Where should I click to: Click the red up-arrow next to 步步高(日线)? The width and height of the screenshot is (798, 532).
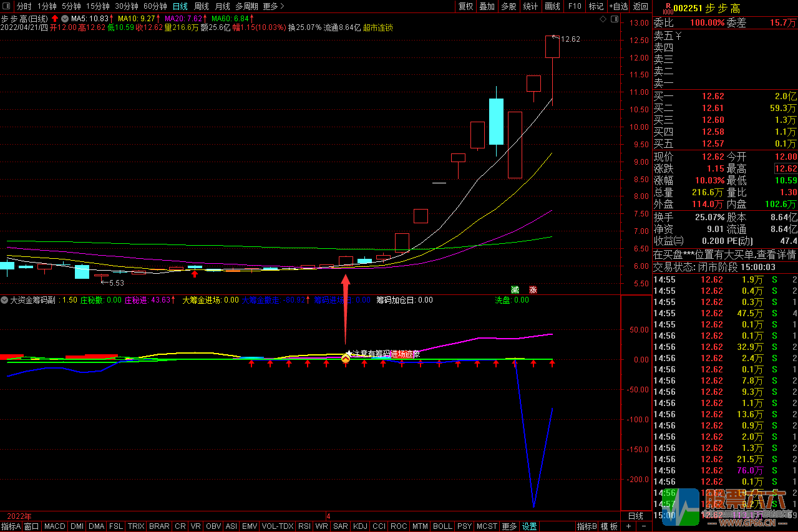pos(54,18)
